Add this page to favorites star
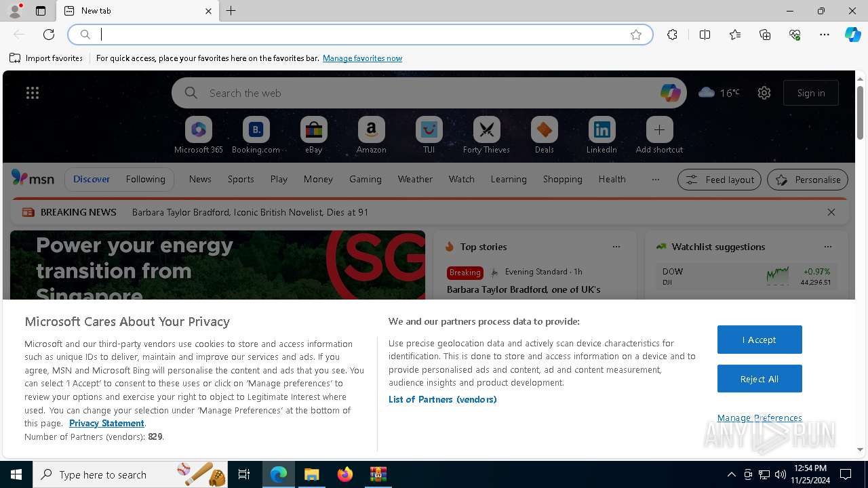 (636, 35)
